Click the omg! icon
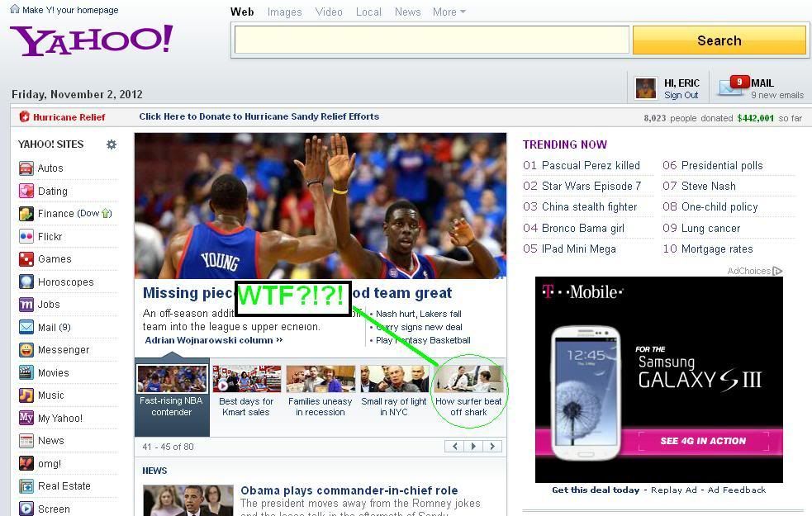812x516 pixels. point(26,463)
